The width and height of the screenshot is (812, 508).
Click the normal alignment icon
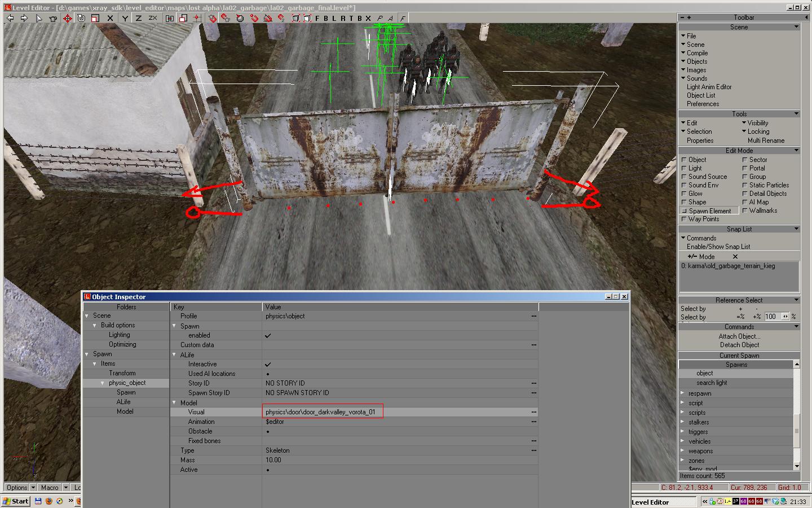tap(240, 18)
